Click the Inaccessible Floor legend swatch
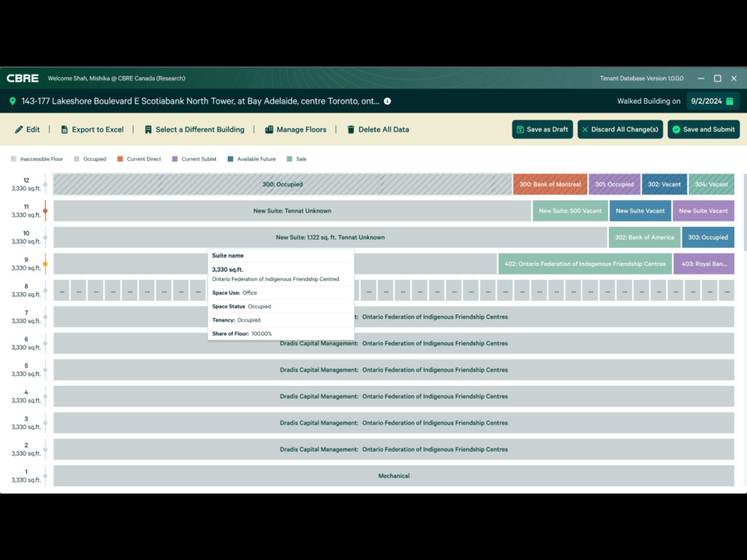The width and height of the screenshot is (747, 560). (13, 159)
